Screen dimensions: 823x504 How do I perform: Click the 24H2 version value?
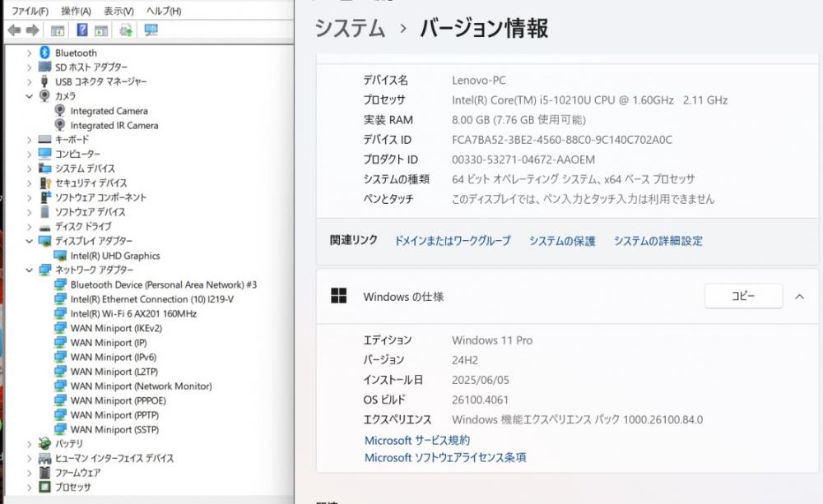click(x=464, y=360)
